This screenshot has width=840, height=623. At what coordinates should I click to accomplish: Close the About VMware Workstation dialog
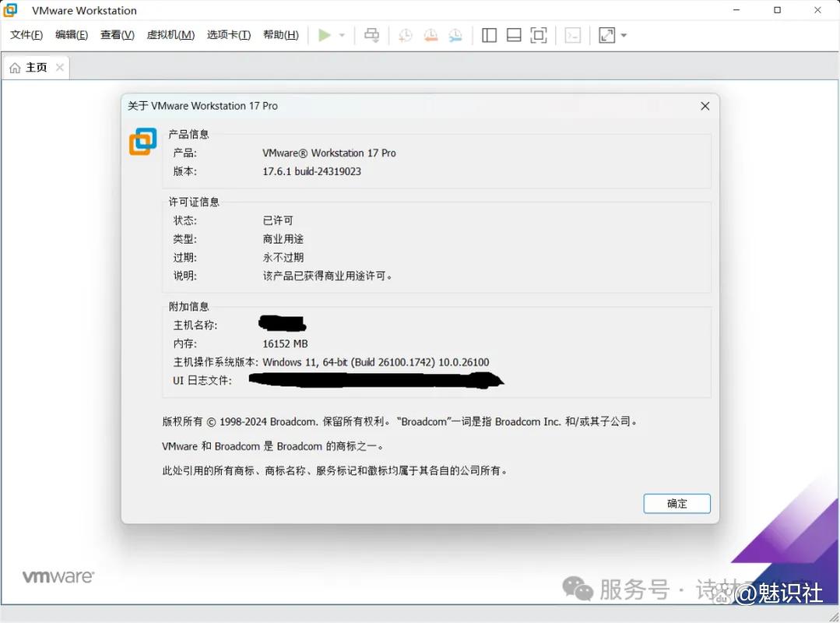pyautogui.click(x=705, y=106)
